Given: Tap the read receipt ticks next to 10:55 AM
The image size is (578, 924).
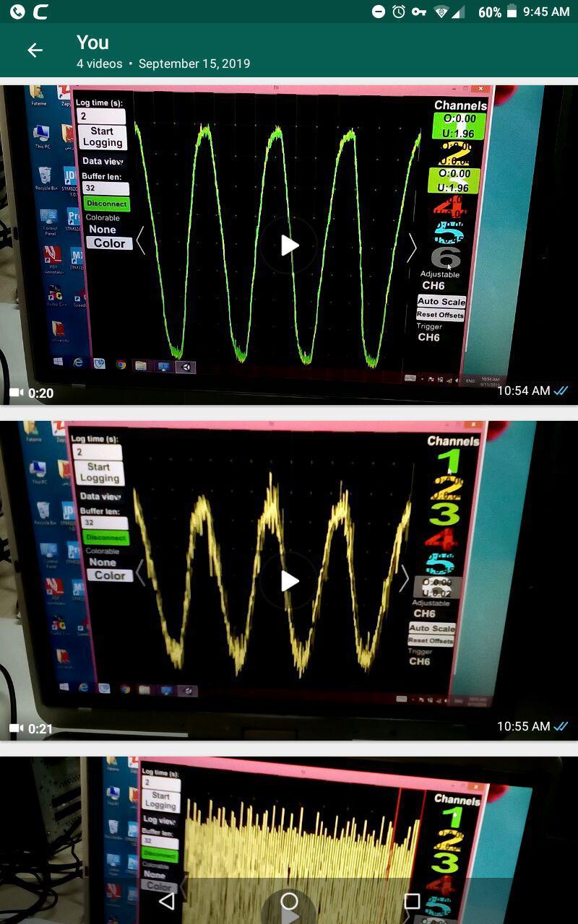Looking at the screenshot, I should coord(561,726).
